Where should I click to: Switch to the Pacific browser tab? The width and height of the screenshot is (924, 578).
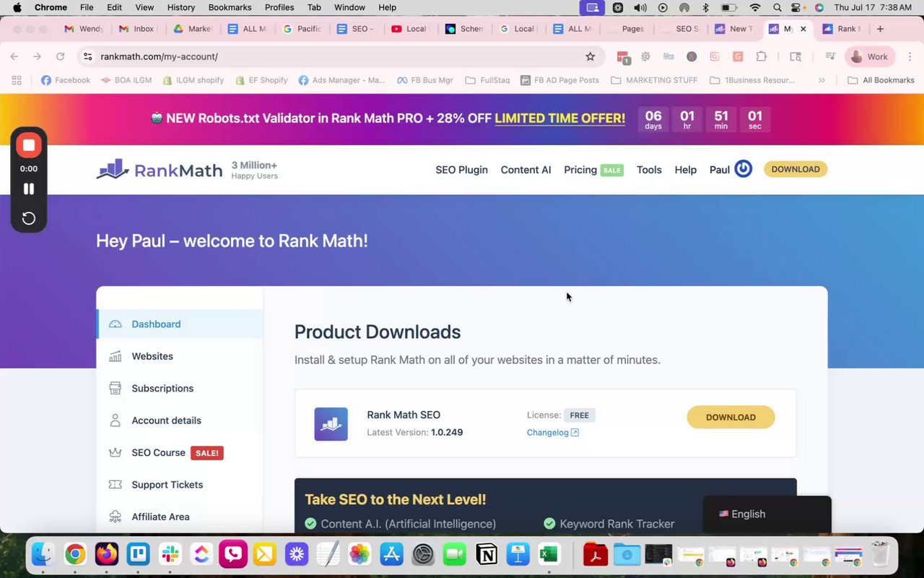click(302, 29)
